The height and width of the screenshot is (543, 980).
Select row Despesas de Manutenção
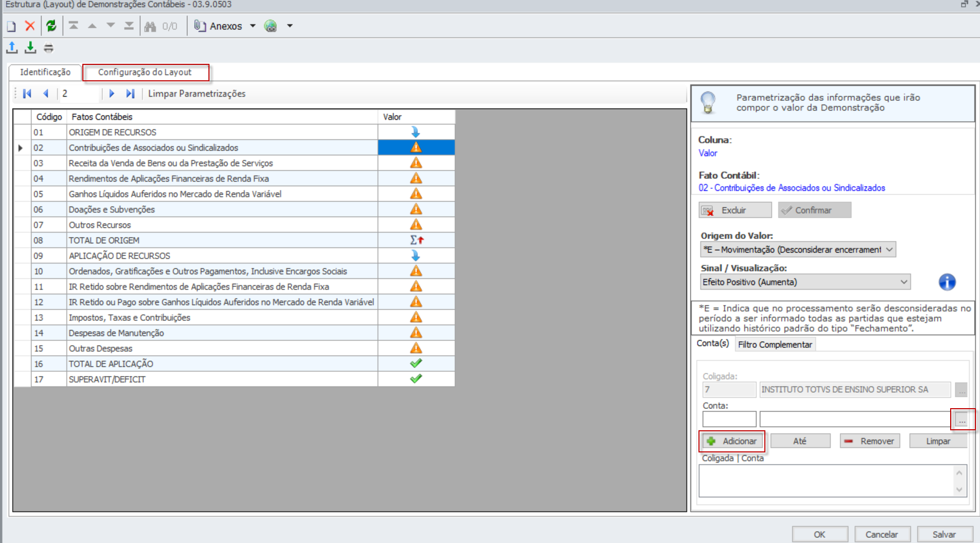(234, 333)
